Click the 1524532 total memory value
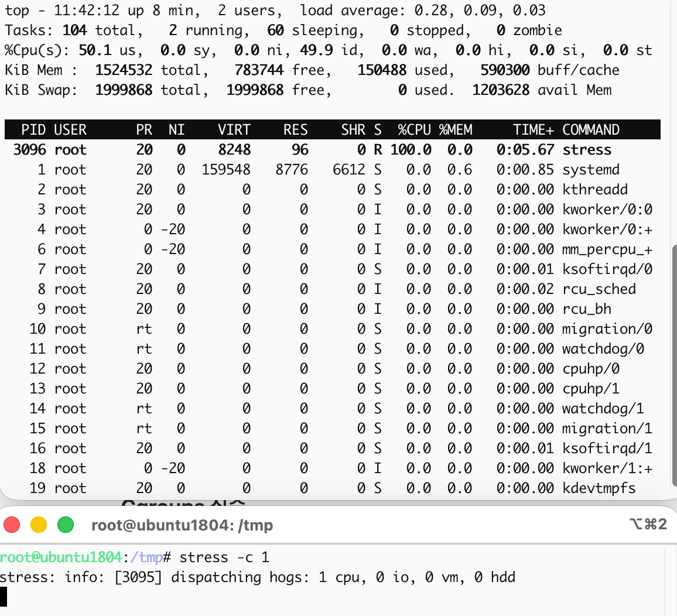The image size is (677, 616). coord(124,70)
